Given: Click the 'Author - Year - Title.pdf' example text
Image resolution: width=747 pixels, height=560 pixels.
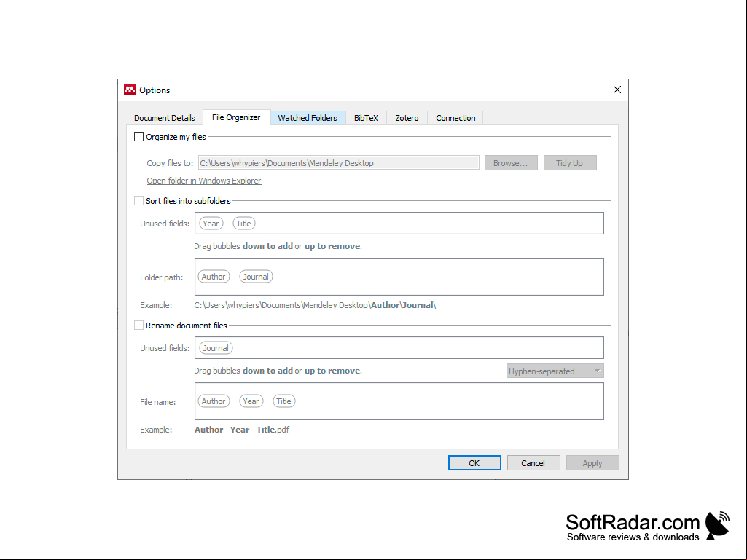Looking at the screenshot, I should pos(242,430).
